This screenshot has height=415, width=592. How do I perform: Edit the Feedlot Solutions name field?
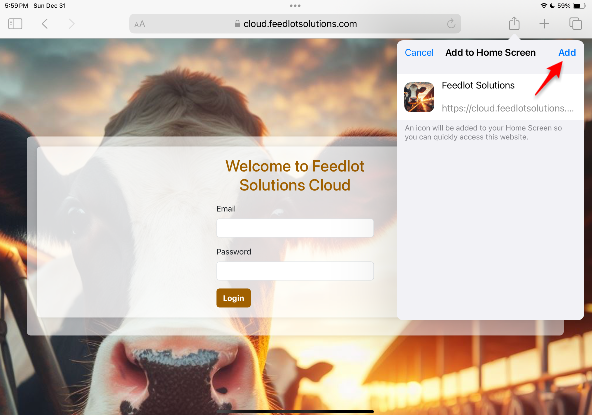(478, 85)
